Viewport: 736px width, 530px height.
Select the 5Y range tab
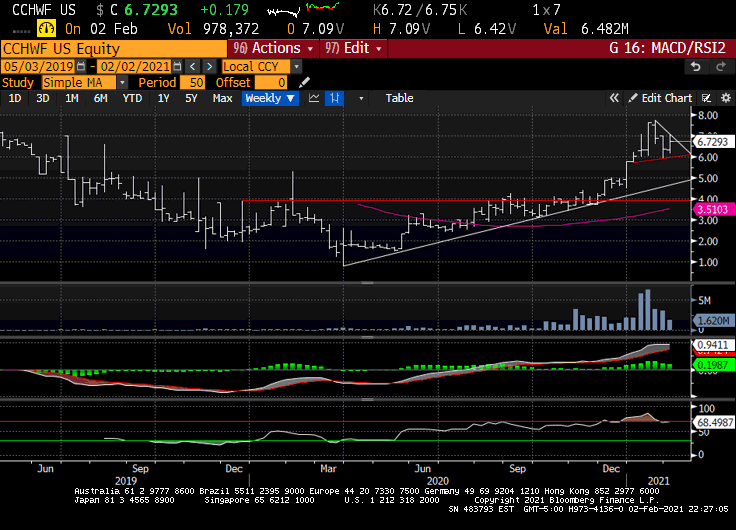coord(191,98)
